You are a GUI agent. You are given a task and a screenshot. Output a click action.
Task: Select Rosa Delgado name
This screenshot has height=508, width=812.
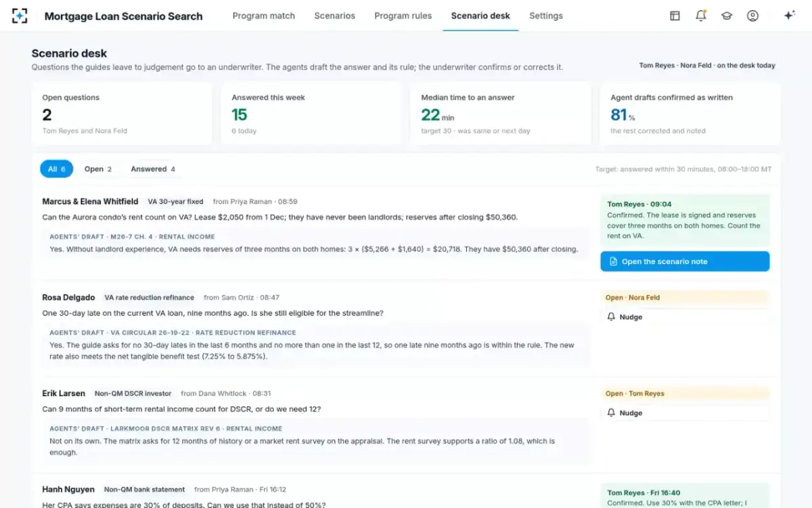click(68, 297)
